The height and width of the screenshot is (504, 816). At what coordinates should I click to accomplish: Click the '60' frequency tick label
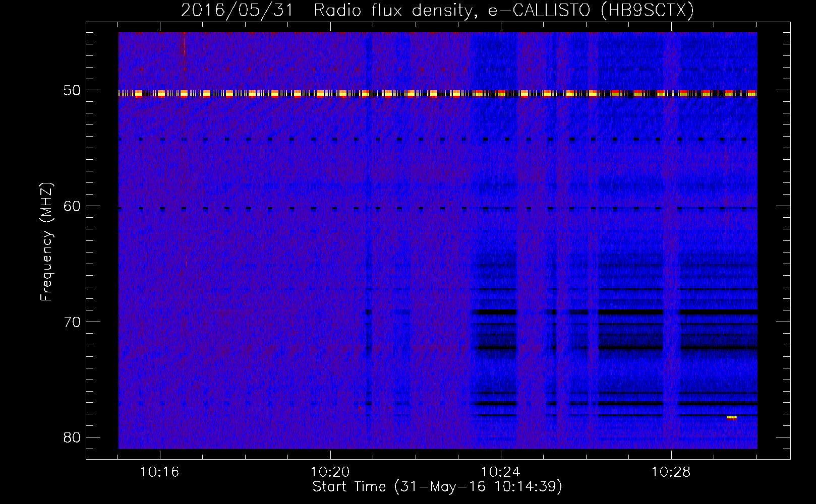72,206
